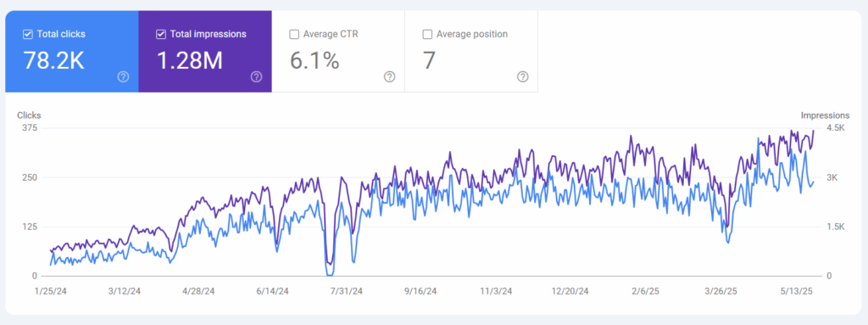Click the 4.5K impressions axis label
The width and height of the screenshot is (868, 325).
(836, 128)
